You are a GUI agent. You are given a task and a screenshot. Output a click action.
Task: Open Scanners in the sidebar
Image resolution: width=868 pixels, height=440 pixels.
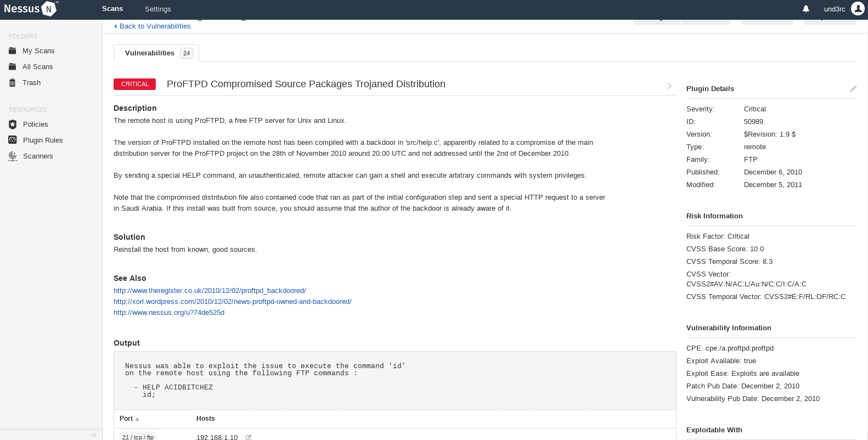(38, 156)
